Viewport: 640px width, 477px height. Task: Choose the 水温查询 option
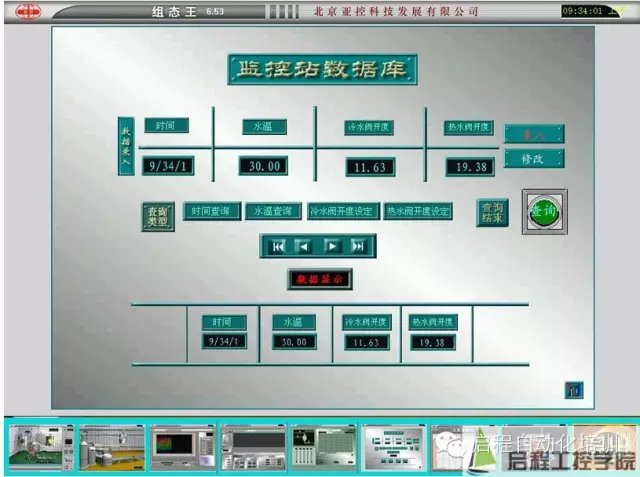(273, 212)
